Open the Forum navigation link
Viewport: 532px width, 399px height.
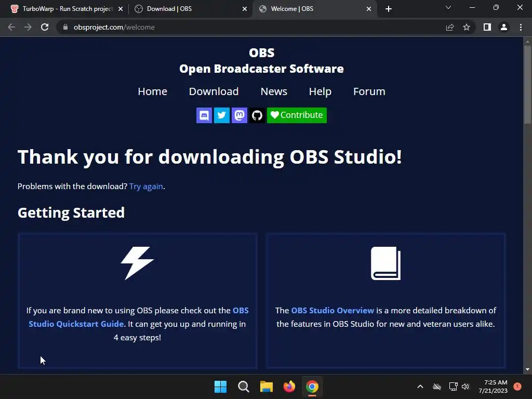coord(369,91)
